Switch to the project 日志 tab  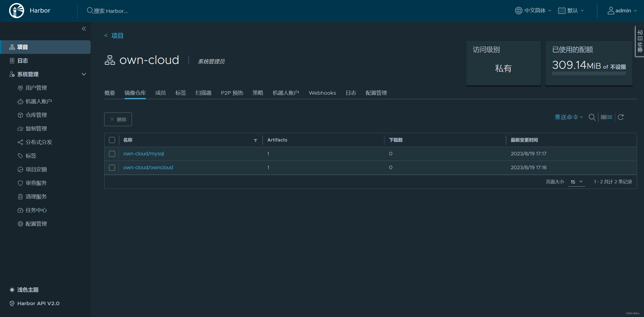(x=351, y=93)
